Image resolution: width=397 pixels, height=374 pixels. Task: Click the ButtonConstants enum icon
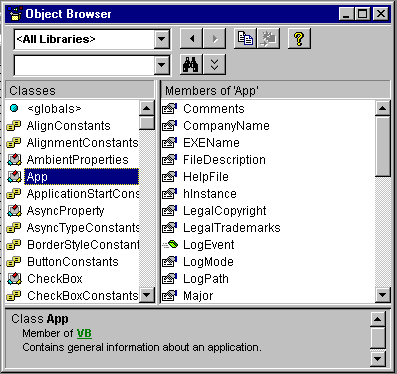tap(14, 262)
